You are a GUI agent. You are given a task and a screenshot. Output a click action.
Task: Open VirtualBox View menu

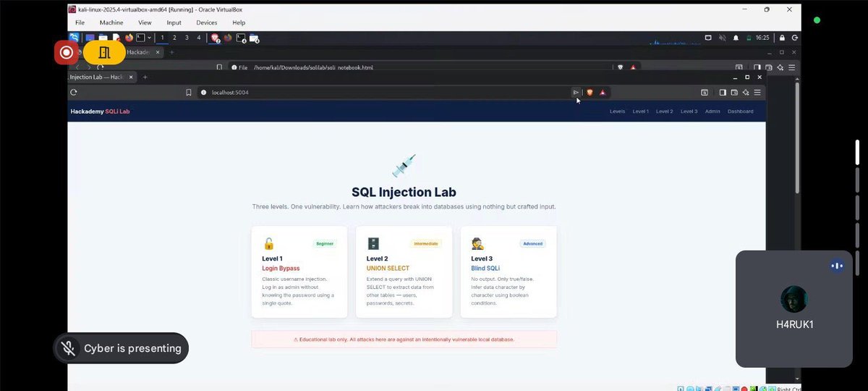coord(145,22)
